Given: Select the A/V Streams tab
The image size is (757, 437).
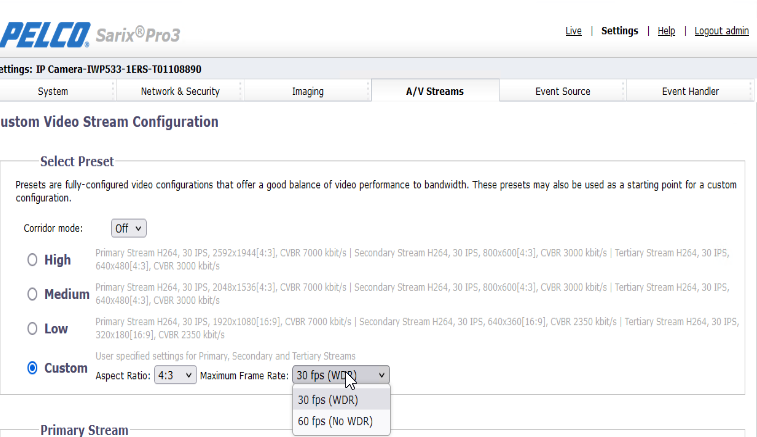Looking at the screenshot, I should pos(434,92).
